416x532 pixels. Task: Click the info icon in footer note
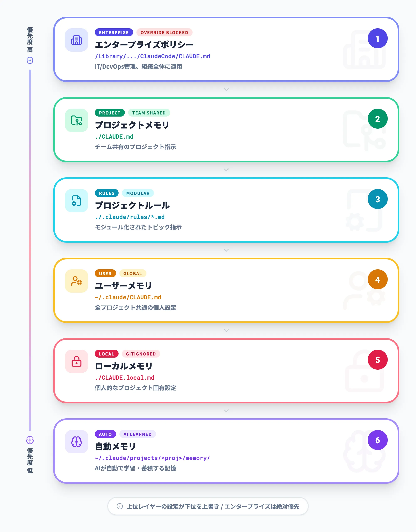click(120, 506)
